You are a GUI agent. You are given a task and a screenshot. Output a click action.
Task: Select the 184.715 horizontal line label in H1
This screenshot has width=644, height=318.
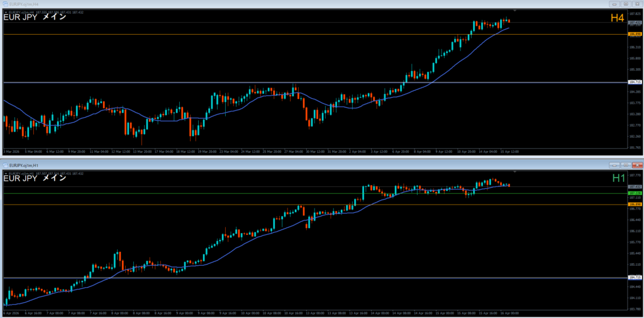[634, 278]
